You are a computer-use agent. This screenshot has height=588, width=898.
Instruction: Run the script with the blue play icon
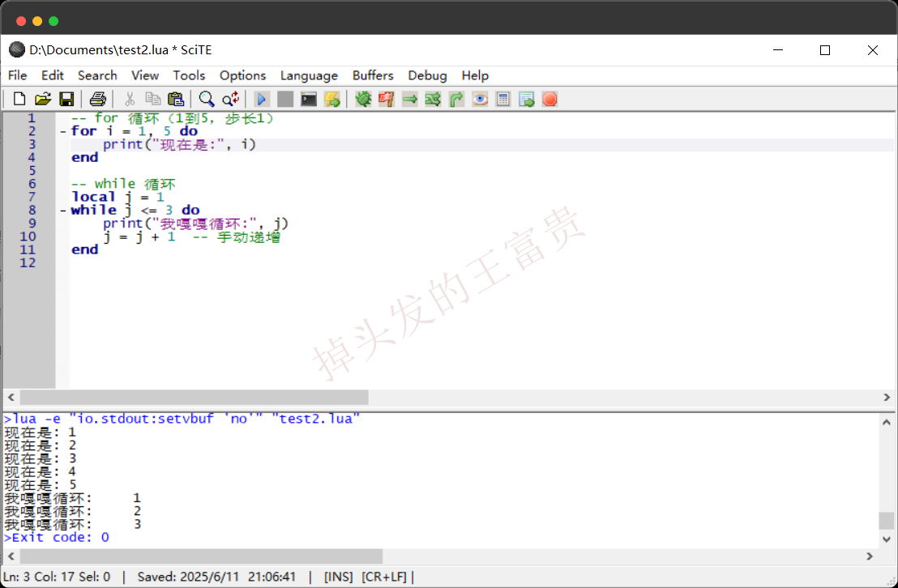(261, 99)
